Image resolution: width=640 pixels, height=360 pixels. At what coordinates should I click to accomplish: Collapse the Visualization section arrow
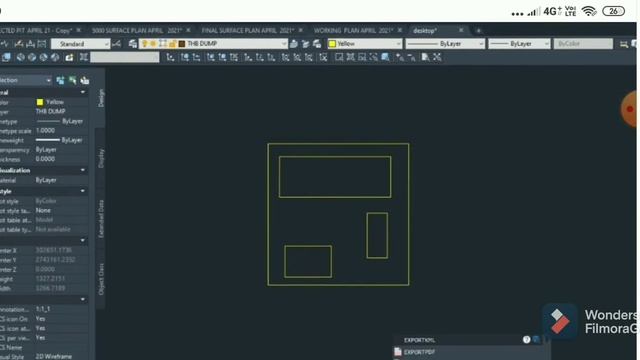pyautogui.click(x=83, y=170)
